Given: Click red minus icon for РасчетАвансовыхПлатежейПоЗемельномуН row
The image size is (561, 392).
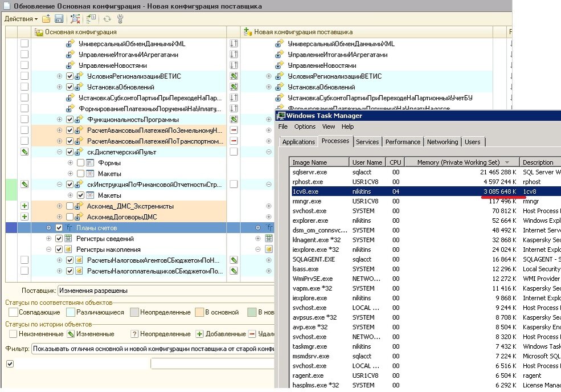Looking at the screenshot, I should click(234, 130).
